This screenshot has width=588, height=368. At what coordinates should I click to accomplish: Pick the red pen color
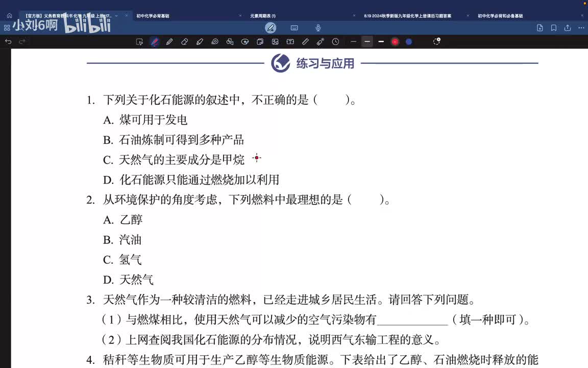(x=395, y=42)
